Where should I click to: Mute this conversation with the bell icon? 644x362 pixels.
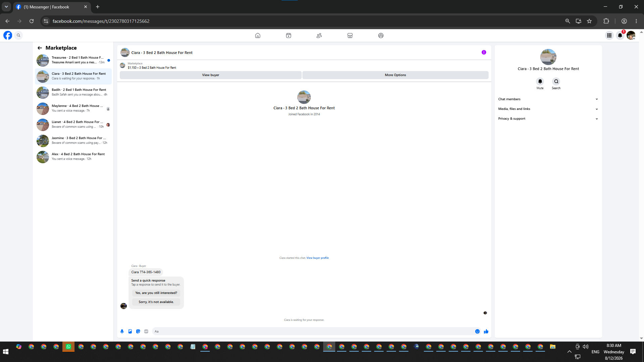540,81
